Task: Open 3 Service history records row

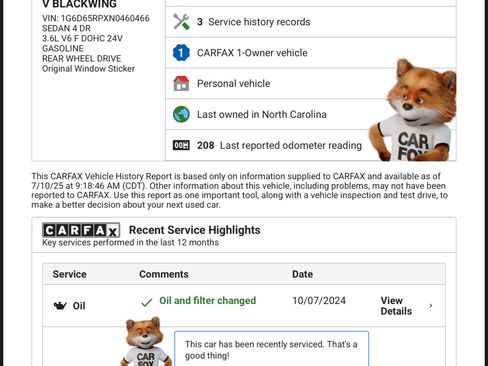Action: click(311, 22)
